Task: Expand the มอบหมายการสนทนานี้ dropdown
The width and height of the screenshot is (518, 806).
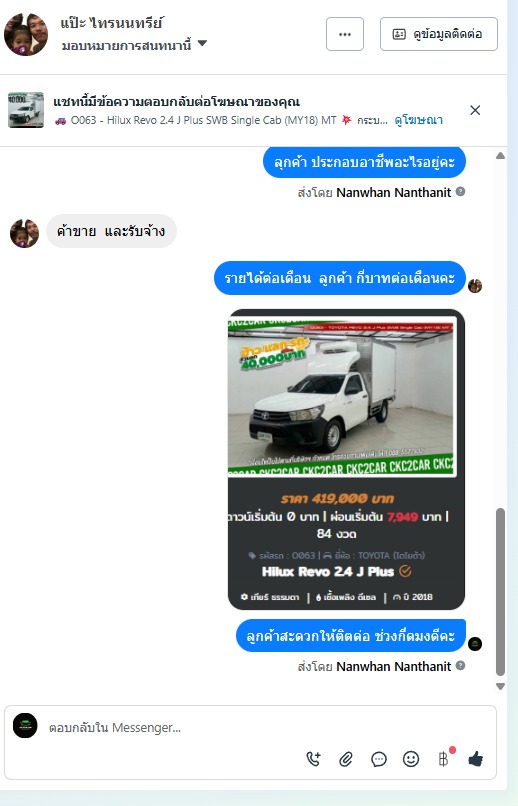Action: pos(202,44)
